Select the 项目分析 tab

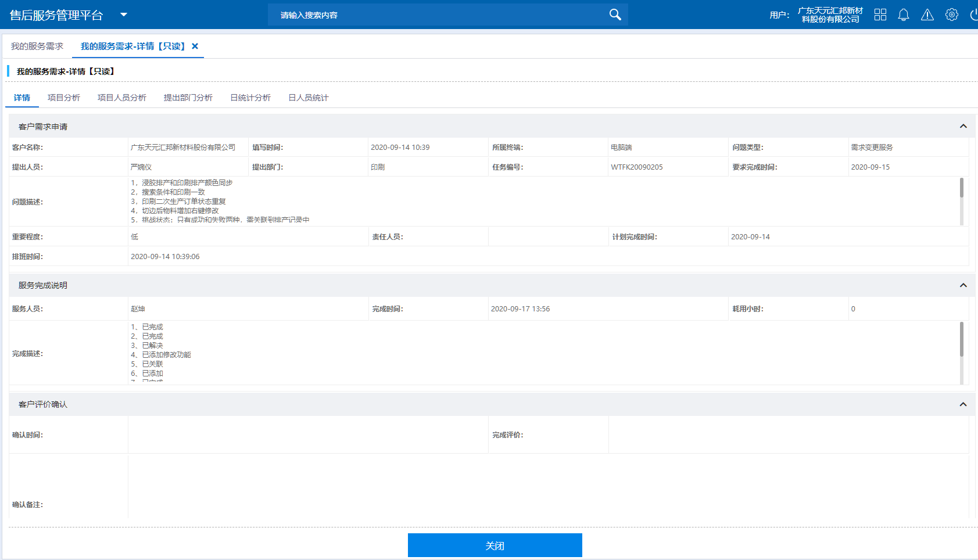(64, 98)
